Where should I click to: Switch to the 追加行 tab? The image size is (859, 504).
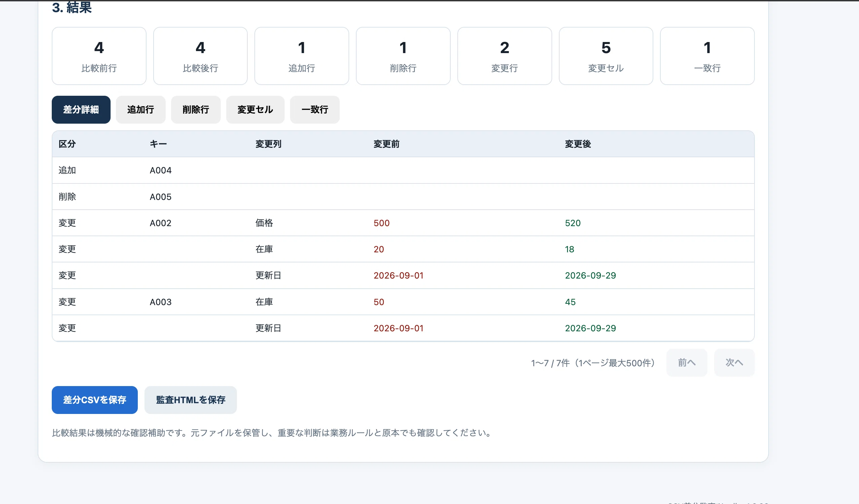[x=140, y=110]
